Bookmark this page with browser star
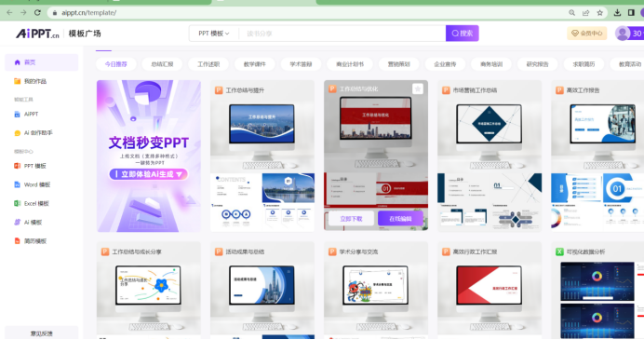The width and height of the screenshot is (644, 340). point(599,13)
